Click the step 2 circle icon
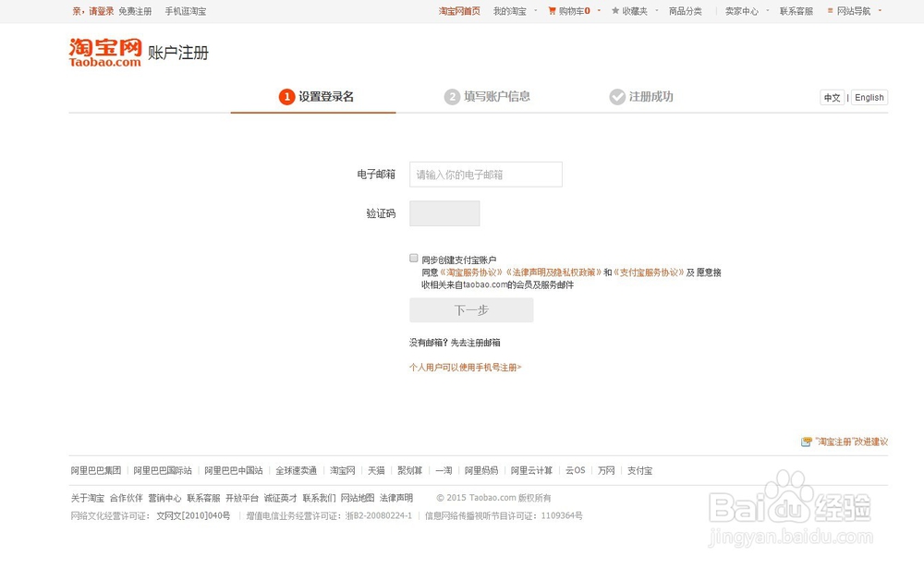This screenshot has width=924, height=568. (x=452, y=97)
